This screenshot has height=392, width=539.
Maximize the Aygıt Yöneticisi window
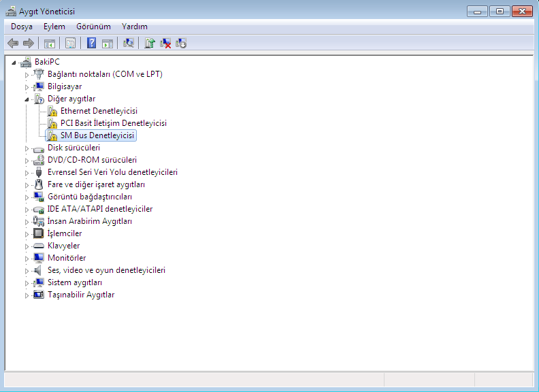pos(500,12)
